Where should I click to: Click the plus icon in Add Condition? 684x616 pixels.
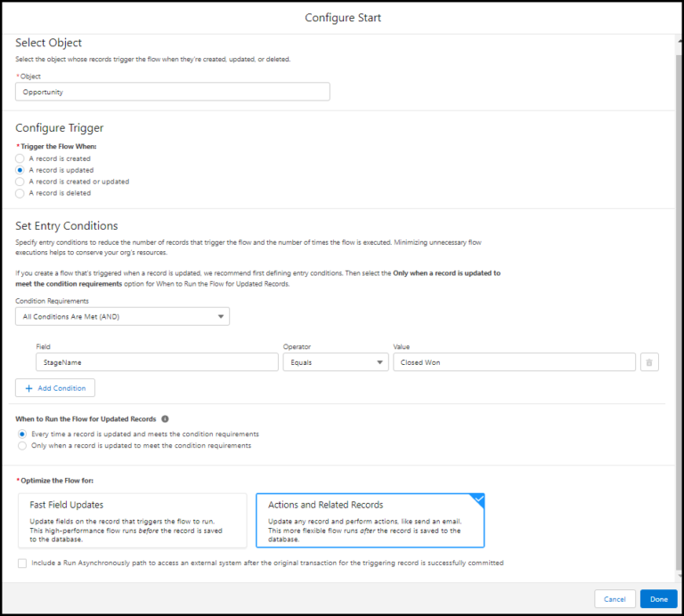pos(28,388)
